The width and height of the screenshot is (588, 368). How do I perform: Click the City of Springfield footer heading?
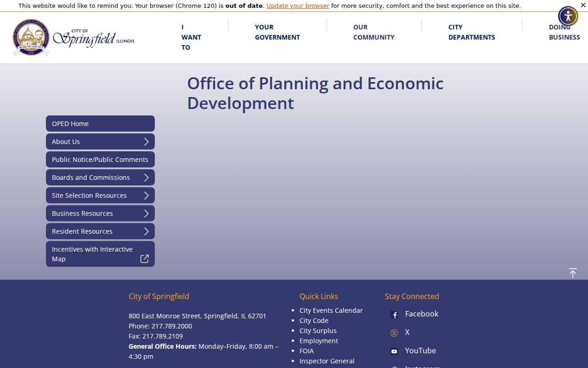point(159,296)
